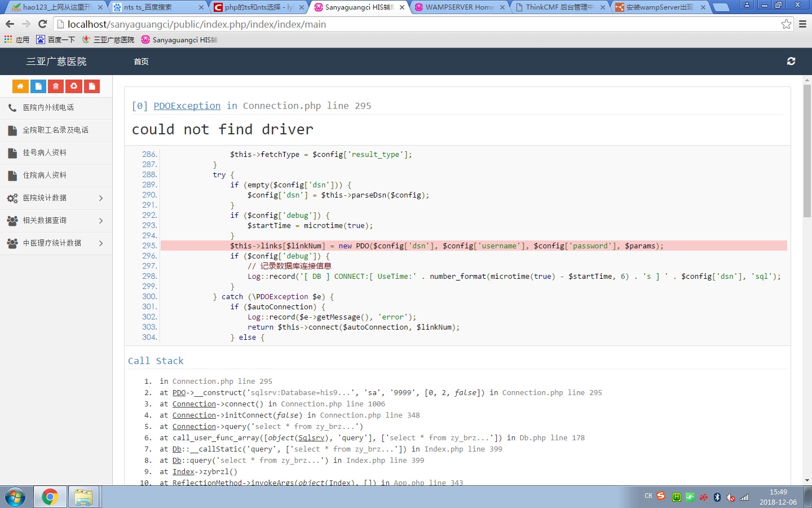Click the refresh icon in the header

[791, 61]
